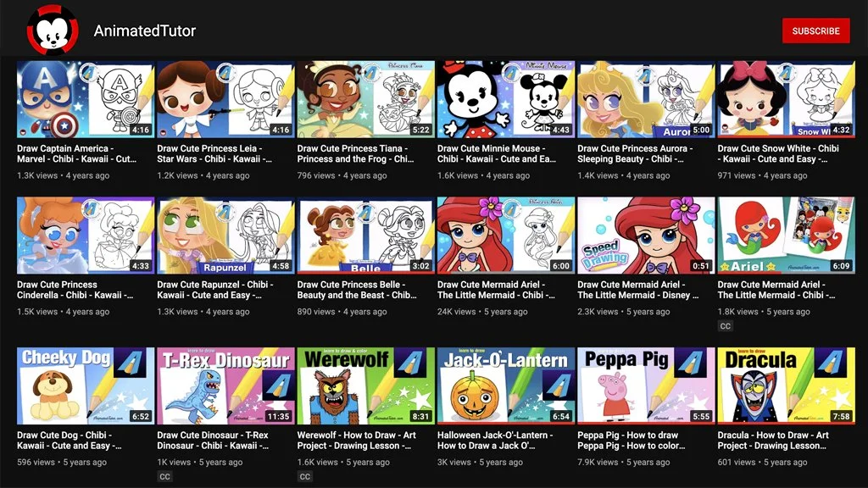This screenshot has width=868, height=488.
Task: Click '24K views • 5 years ago' text
Action: point(482,312)
